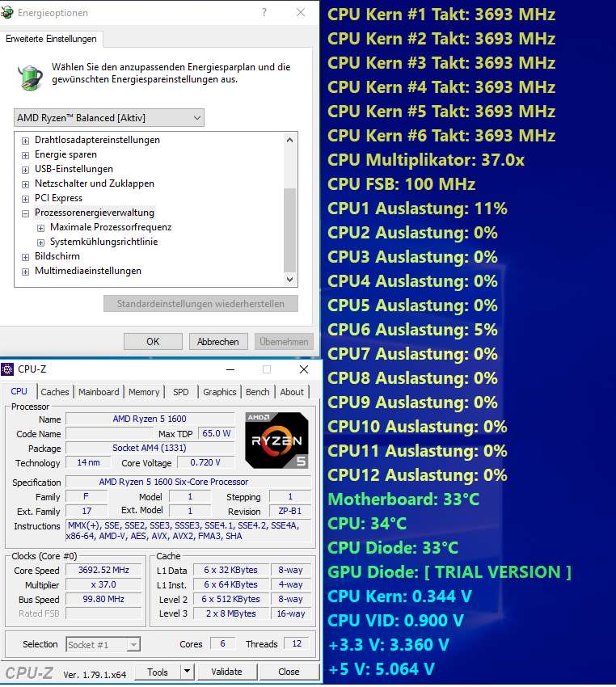Click the CPU Multiplikator: 37.0x readout

pyautogui.click(x=426, y=160)
